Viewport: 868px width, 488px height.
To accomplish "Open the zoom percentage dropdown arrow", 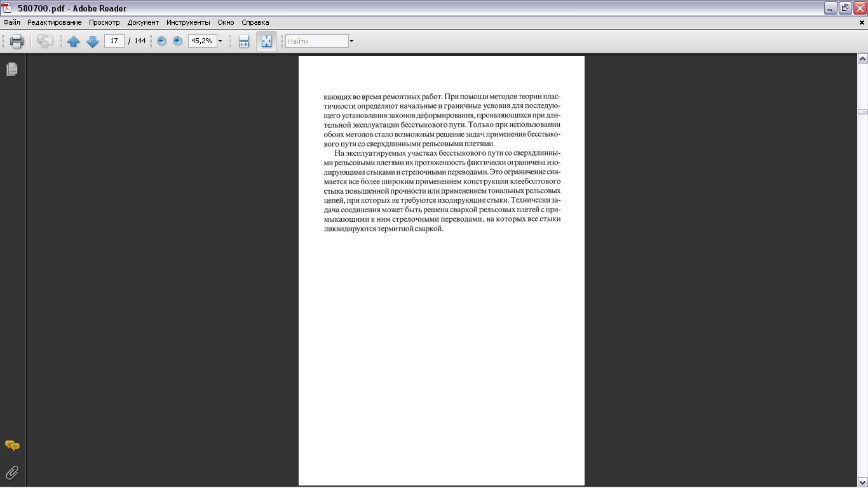I will (x=220, y=41).
